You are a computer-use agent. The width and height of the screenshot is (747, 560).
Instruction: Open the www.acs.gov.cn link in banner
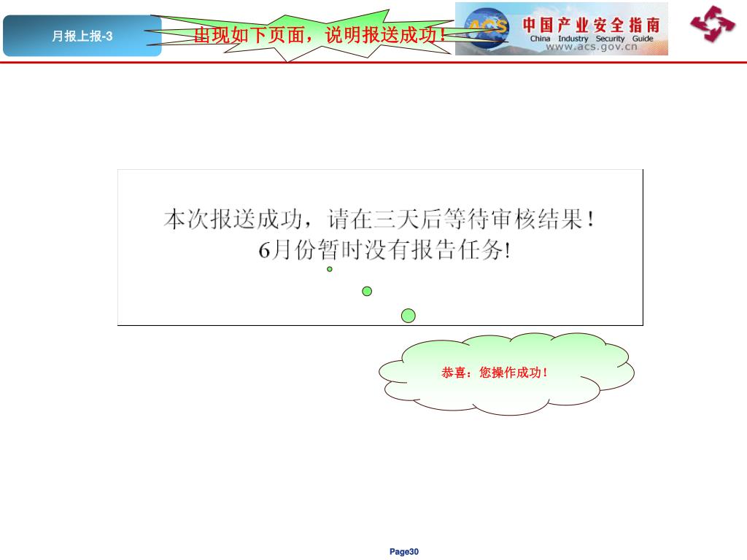coord(591,47)
